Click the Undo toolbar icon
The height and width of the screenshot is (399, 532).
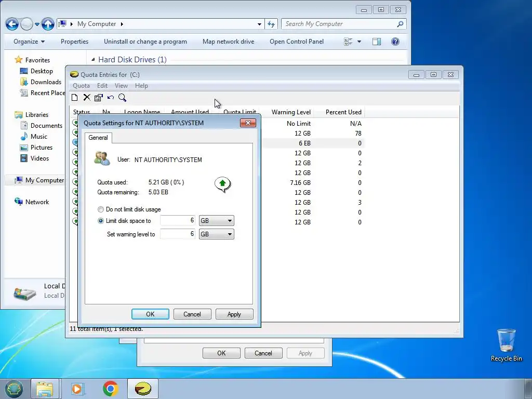click(111, 98)
